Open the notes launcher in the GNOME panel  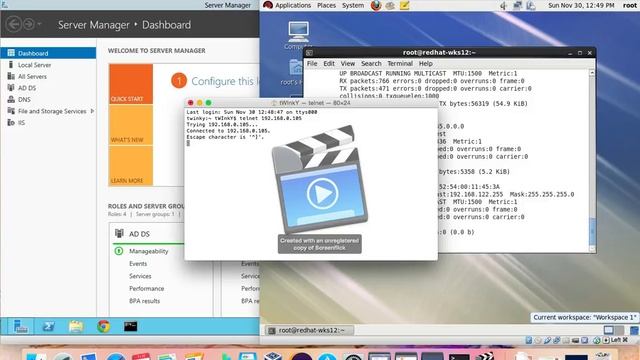tap(404, 6)
